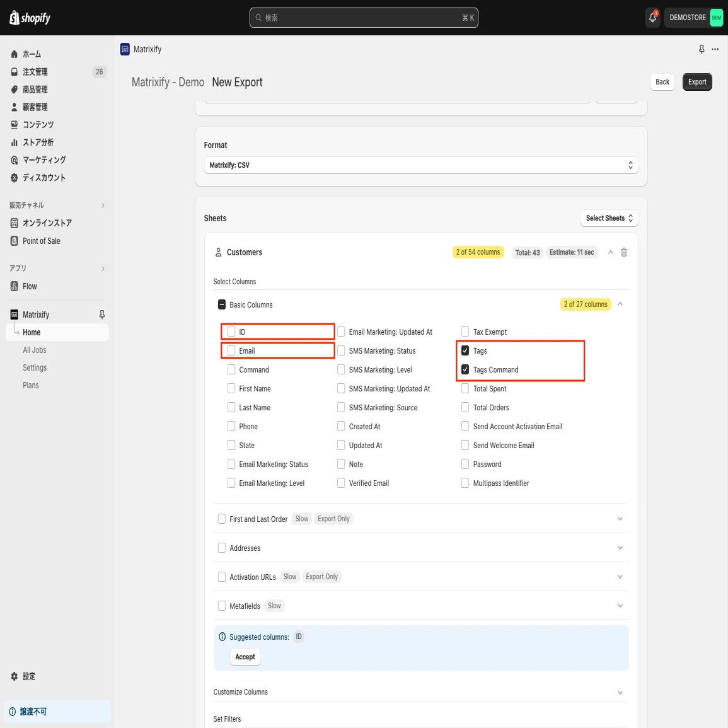This screenshot has width=728, height=728.
Task: Click the 譲渡不可 banner
Action: [x=57, y=712]
